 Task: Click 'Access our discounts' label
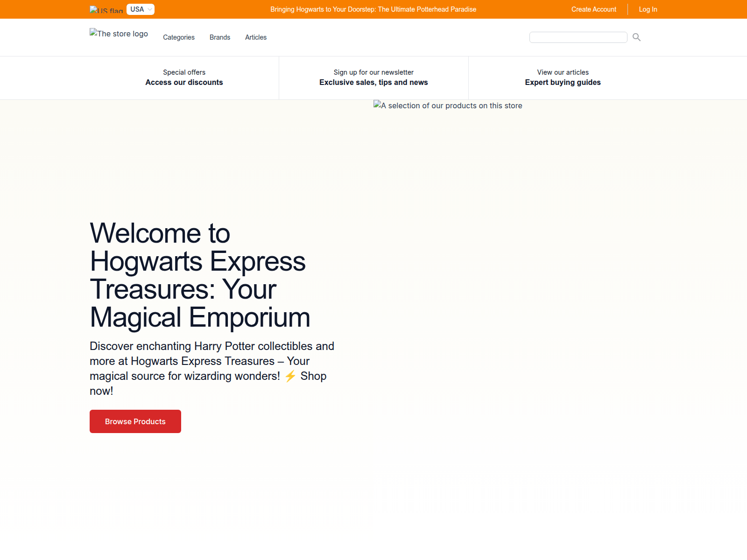click(184, 82)
